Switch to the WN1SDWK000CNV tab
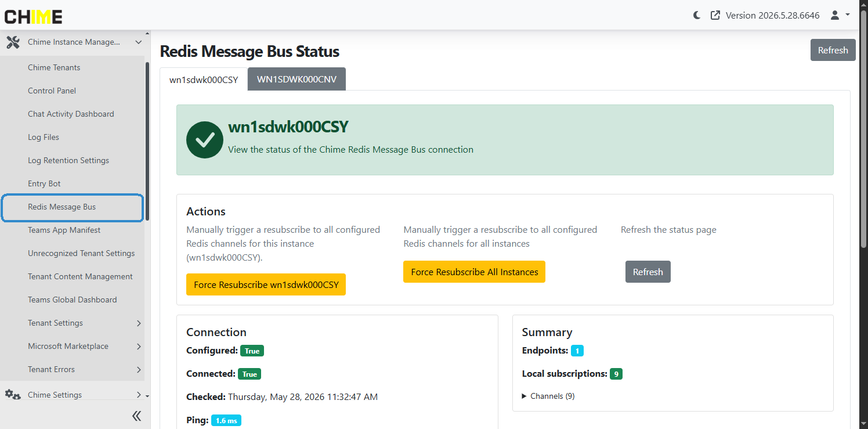This screenshot has width=868, height=429. (296, 80)
